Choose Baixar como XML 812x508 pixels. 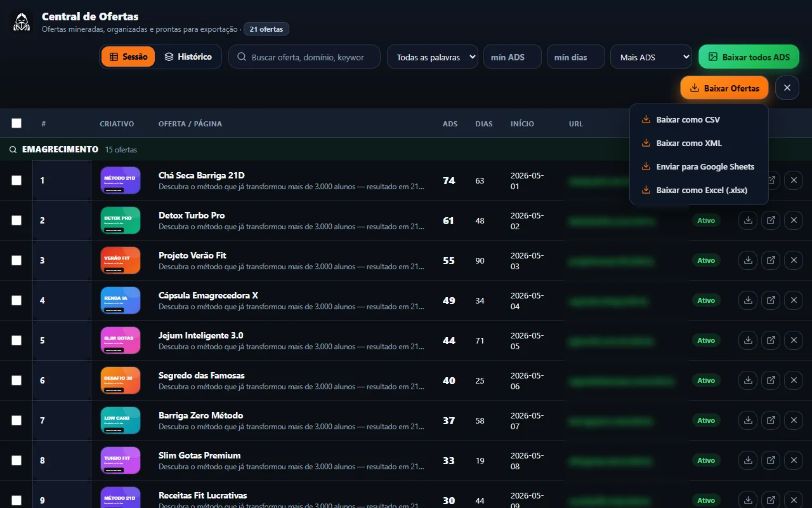[699, 143]
